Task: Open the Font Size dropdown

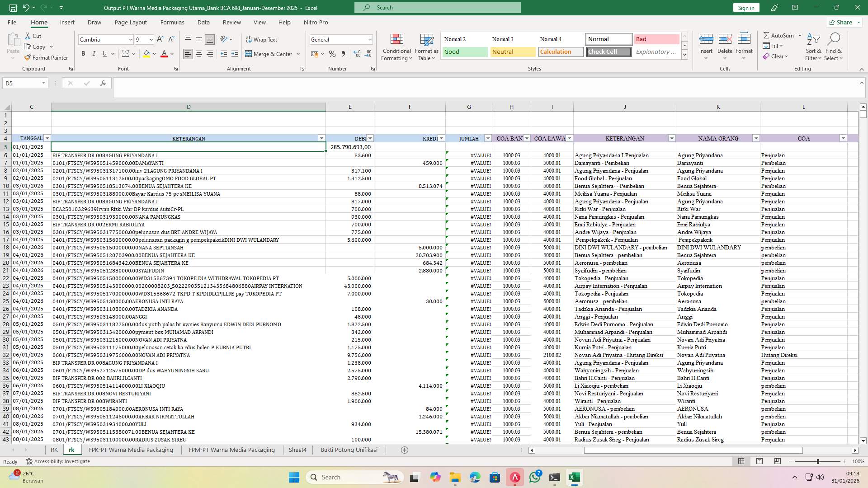Action: pyautogui.click(x=151, y=40)
